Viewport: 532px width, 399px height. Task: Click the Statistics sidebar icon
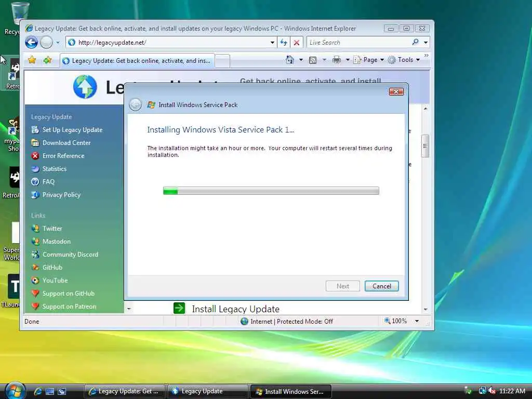pyautogui.click(x=35, y=169)
